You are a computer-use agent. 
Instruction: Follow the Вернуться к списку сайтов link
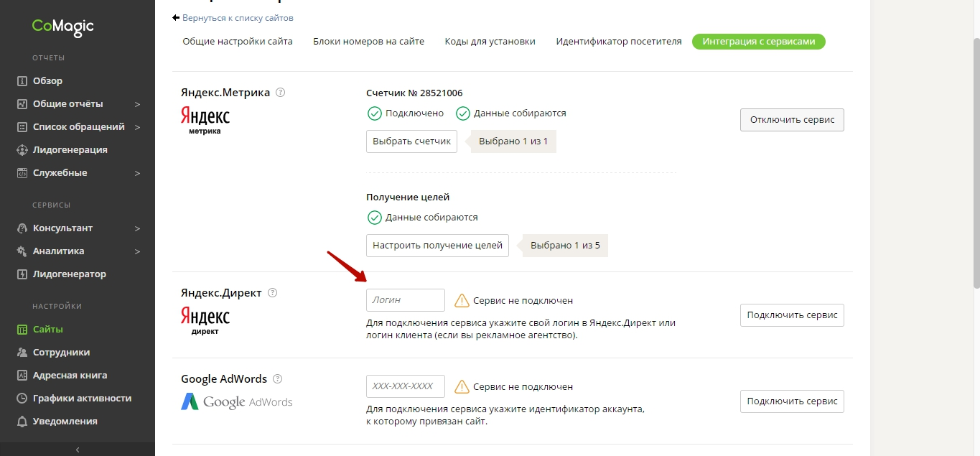238,18
